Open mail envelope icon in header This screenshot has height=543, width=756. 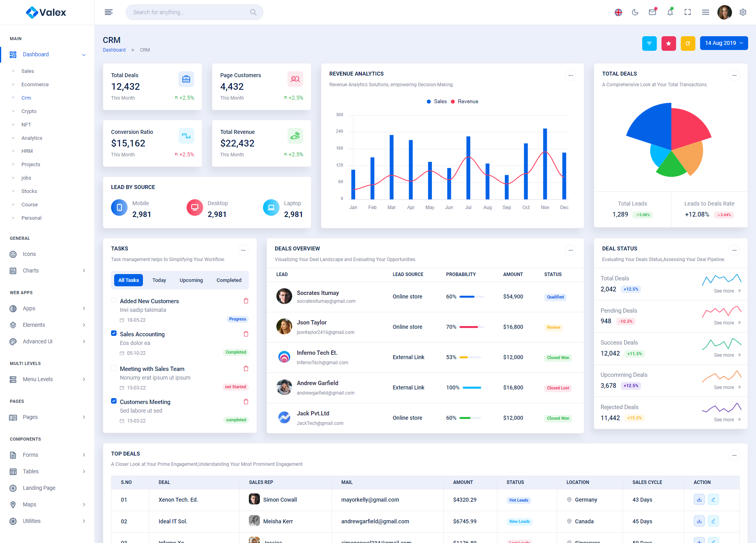tap(652, 12)
